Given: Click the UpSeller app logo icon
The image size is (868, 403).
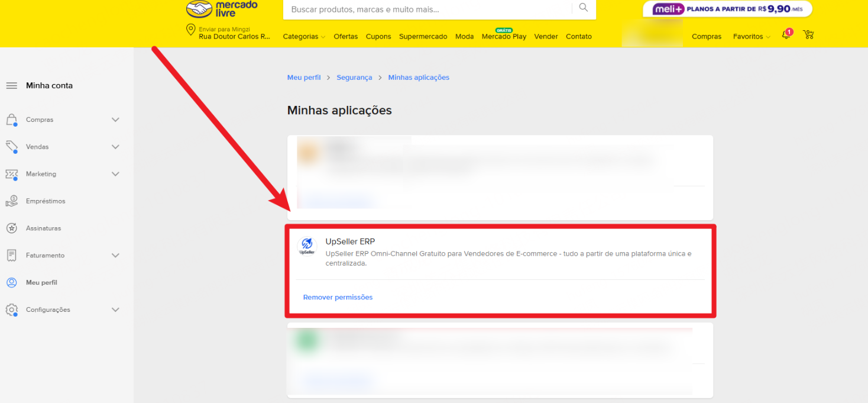Looking at the screenshot, I should tap(307, 245).
